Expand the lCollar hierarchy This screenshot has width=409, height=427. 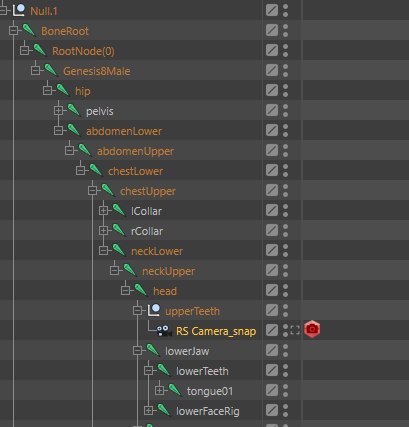[x=103, y=210]
